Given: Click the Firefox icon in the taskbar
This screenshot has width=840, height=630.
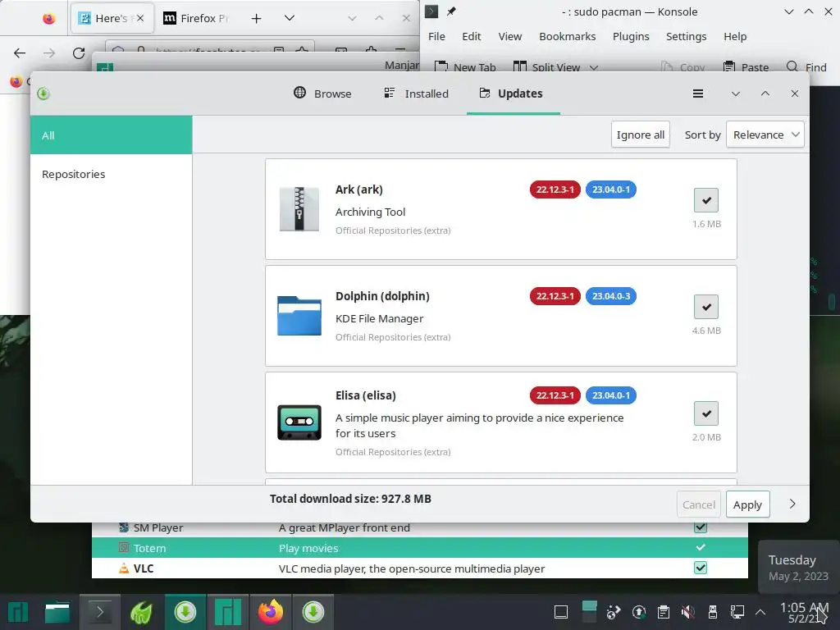Looking at the screenshot, I should (271, 612).
